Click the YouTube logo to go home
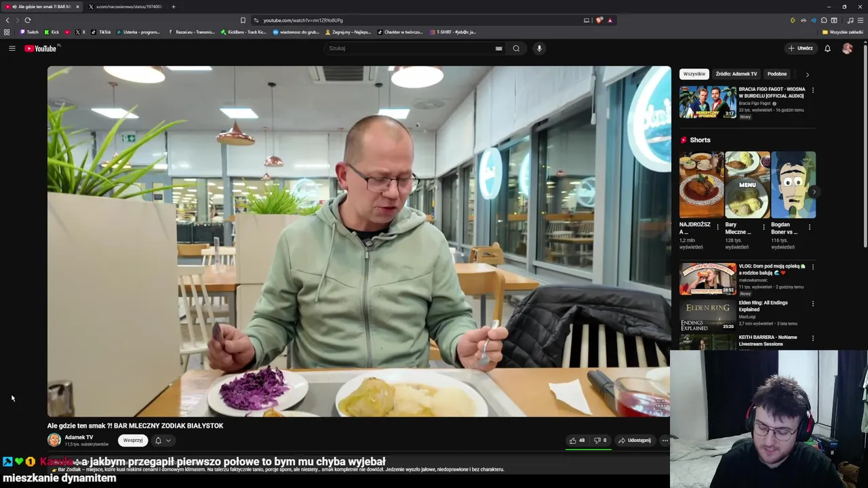Viewport: 868px width, 488px height. coord(41,48)
